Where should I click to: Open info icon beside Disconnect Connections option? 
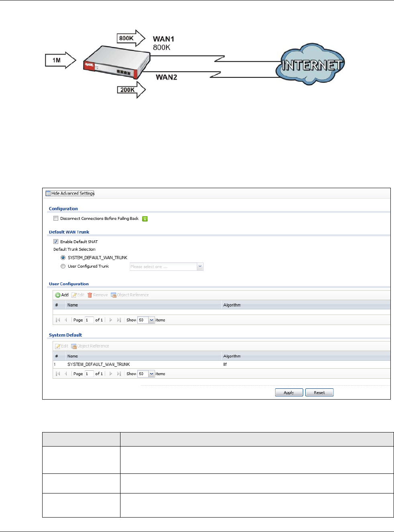(145, 219)
